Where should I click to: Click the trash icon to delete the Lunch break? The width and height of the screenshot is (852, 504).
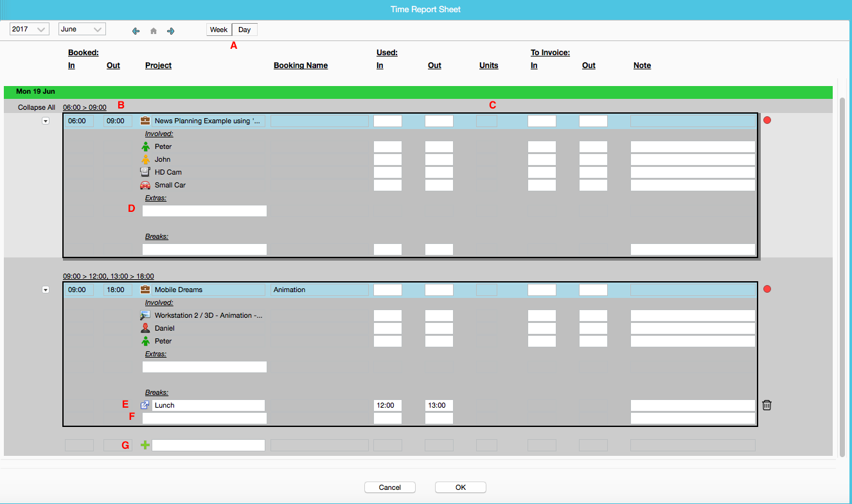[767, 404]
